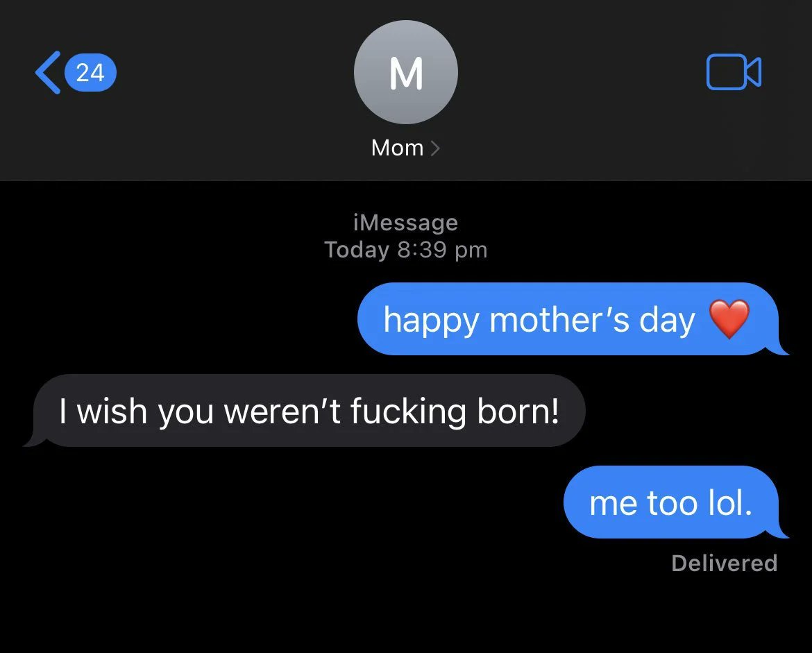The height and width of the screenshot is (653, 812).
Task: Tap the iMessage header label
Action: point(405,223)
